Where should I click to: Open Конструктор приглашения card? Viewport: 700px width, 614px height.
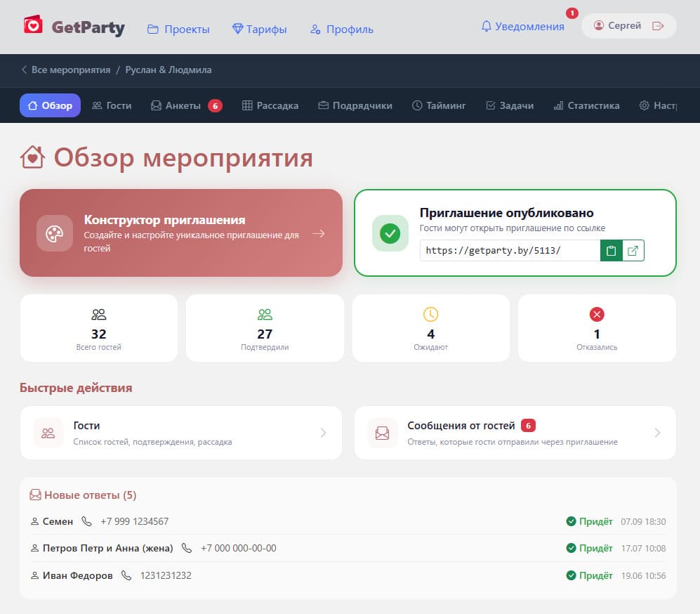[x=181, y=233]
